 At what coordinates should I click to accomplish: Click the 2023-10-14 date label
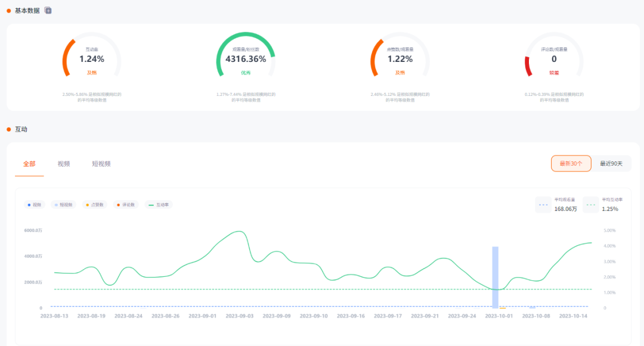pyautogui.click(x=573, y=316)
